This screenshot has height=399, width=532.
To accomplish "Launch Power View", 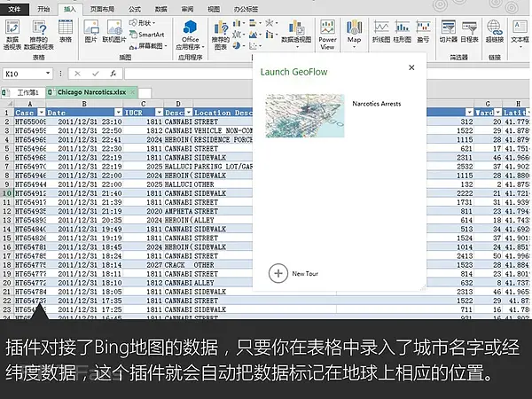I will 327,31.
